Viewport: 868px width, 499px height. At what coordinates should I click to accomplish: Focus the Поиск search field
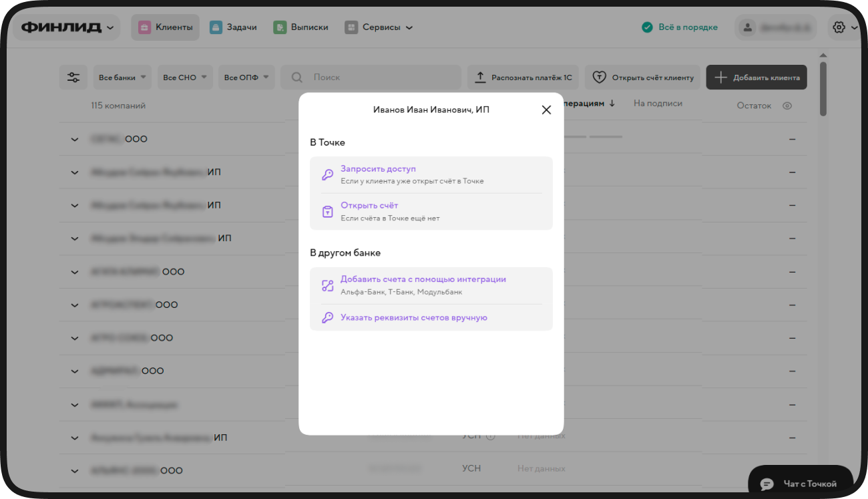(371, 77)
